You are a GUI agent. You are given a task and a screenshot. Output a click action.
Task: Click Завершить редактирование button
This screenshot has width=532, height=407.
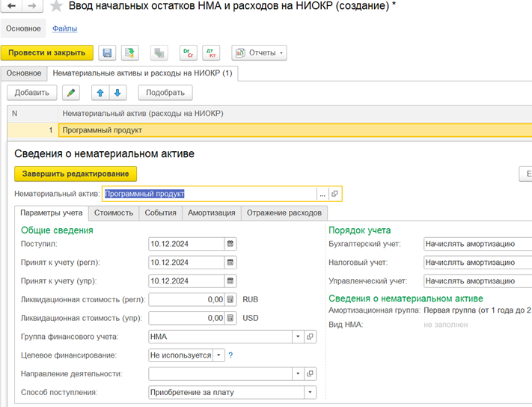coord(76,174)
